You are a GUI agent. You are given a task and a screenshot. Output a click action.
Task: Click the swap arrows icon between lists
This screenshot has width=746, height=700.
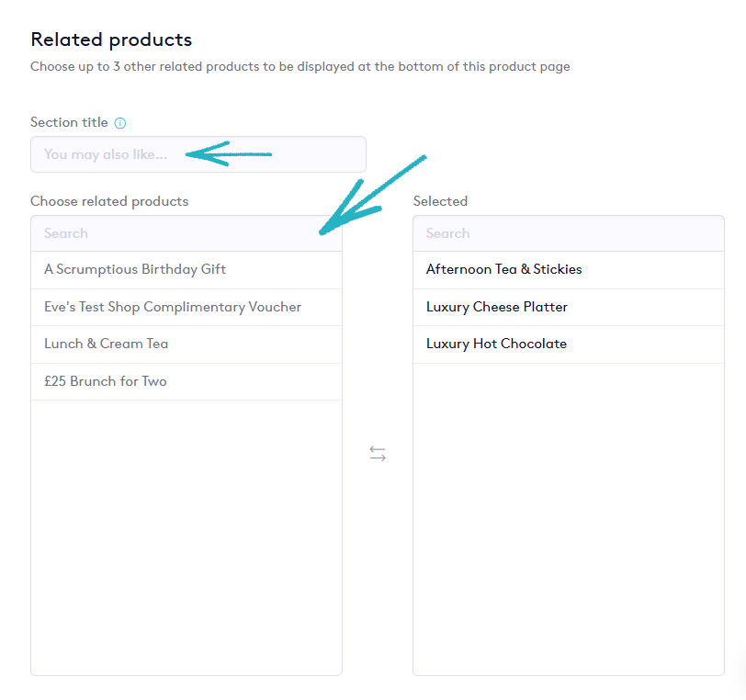pyautogui.click(x=378, y=454)
